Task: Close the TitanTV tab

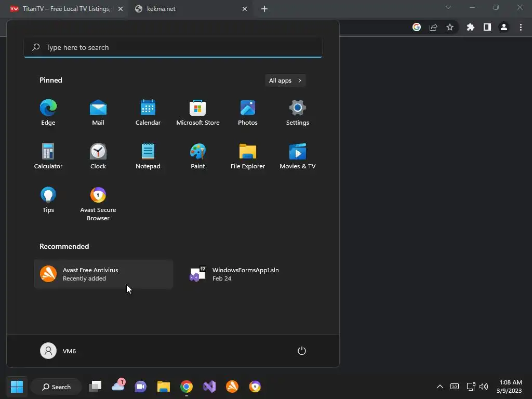Action: (x=121, y=9)
